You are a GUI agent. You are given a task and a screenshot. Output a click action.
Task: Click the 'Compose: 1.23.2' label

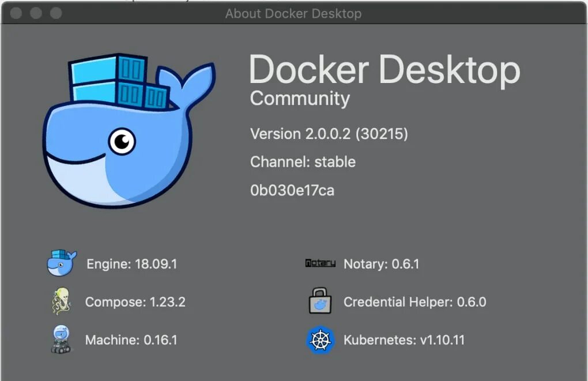135,302
